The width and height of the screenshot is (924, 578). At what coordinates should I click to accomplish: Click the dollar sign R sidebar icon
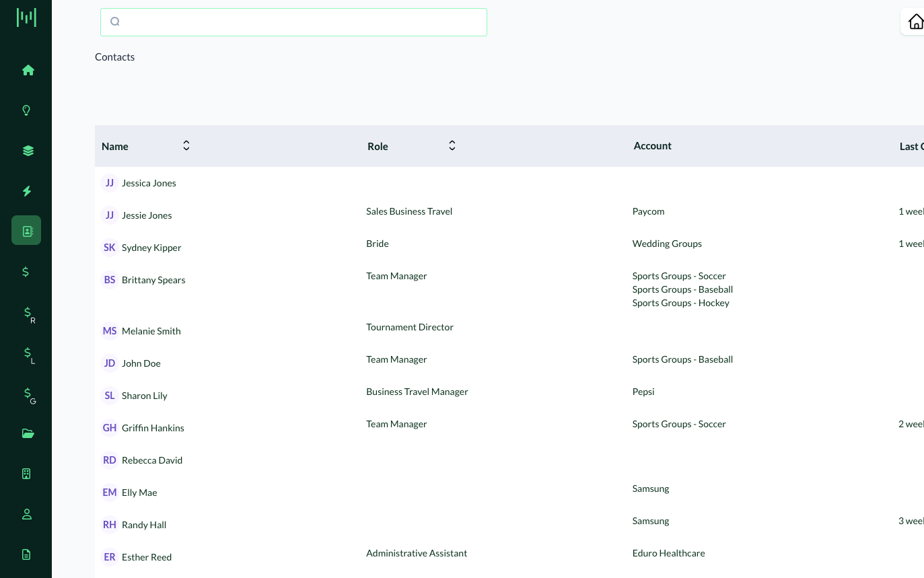click(28, 314)
